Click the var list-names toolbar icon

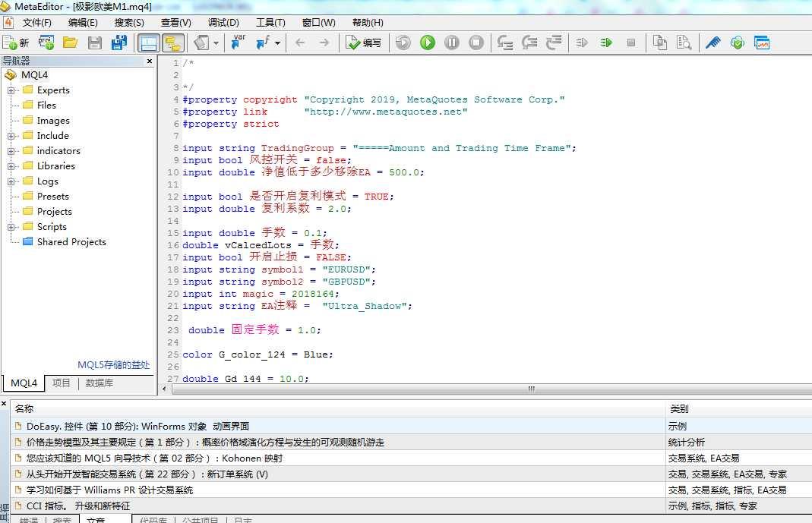239,43
